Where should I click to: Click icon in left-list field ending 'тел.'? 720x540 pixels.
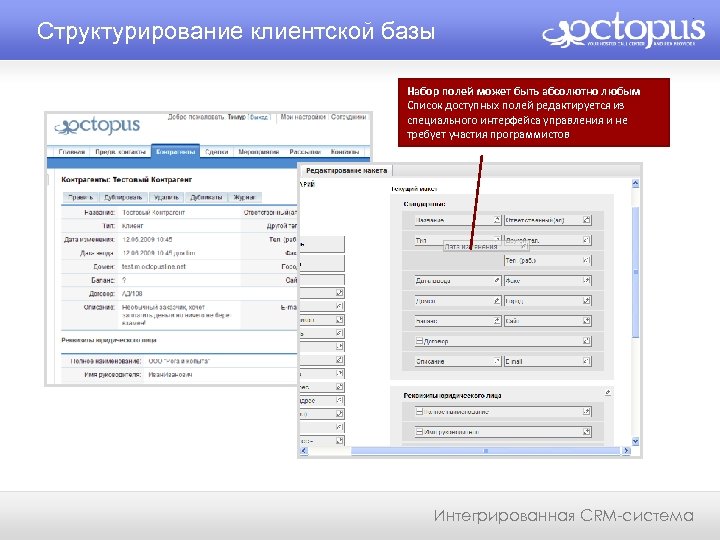tap(339, 387)
